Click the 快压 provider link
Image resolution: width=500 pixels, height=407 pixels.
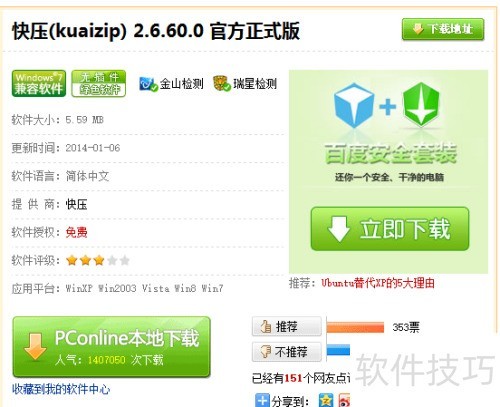[x=76, y=204]
